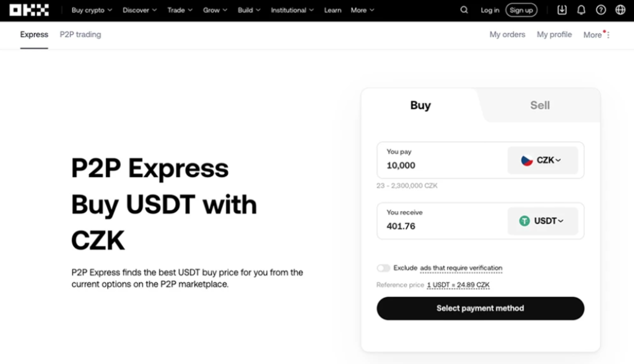Switch to the Sell tab

pyautogui.click(x=539, y=105)
